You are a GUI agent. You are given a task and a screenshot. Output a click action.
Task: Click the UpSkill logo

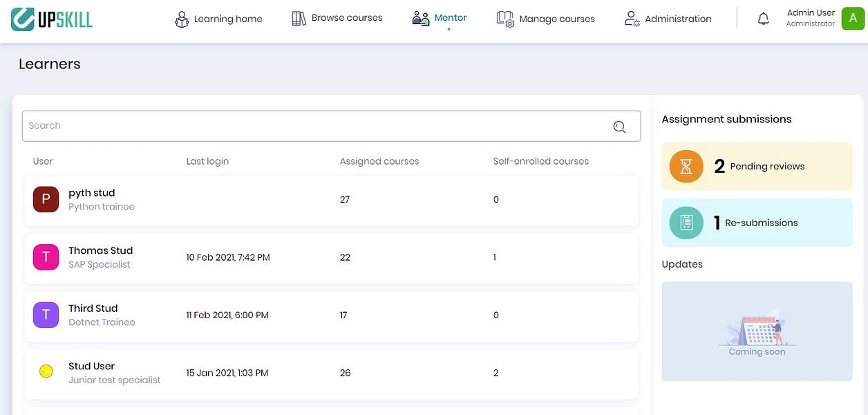52,19
